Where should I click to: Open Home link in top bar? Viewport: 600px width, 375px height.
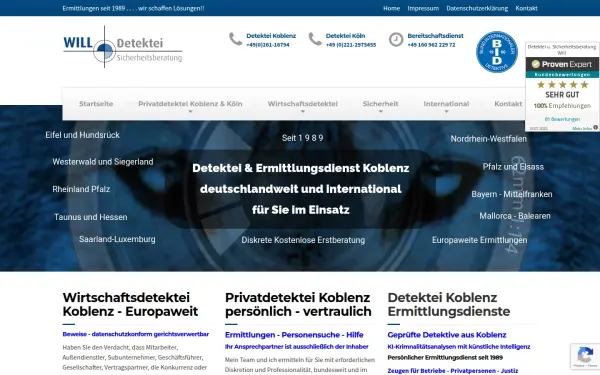(391, 8)
